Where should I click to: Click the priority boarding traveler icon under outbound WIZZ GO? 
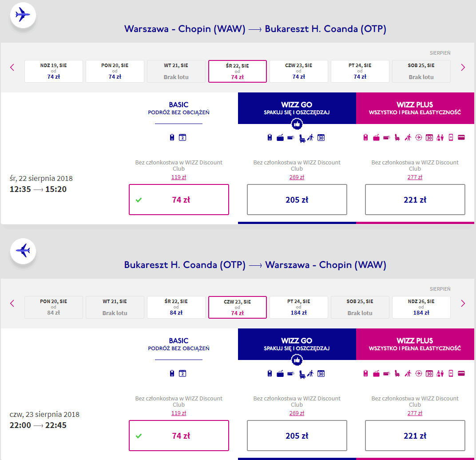pos(310,138)
